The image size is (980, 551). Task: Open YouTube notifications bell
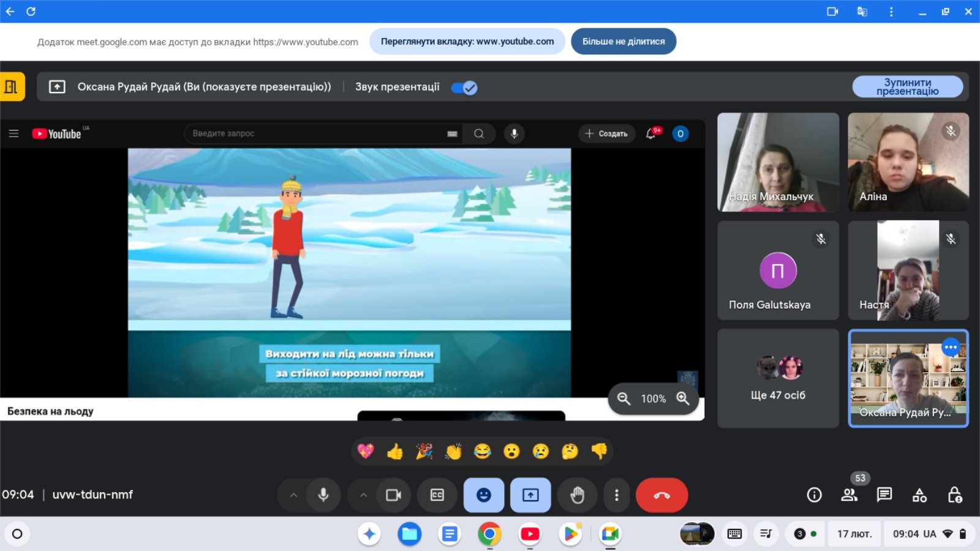coord(651,133)
